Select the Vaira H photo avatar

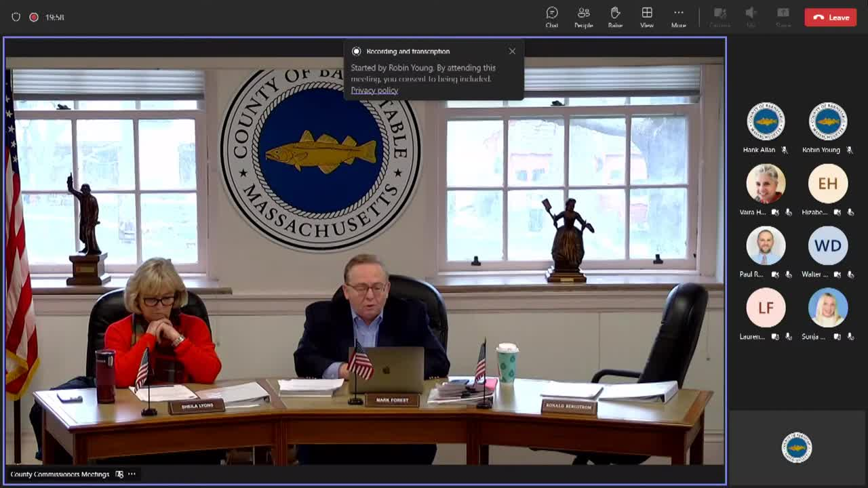coord(766,184)
